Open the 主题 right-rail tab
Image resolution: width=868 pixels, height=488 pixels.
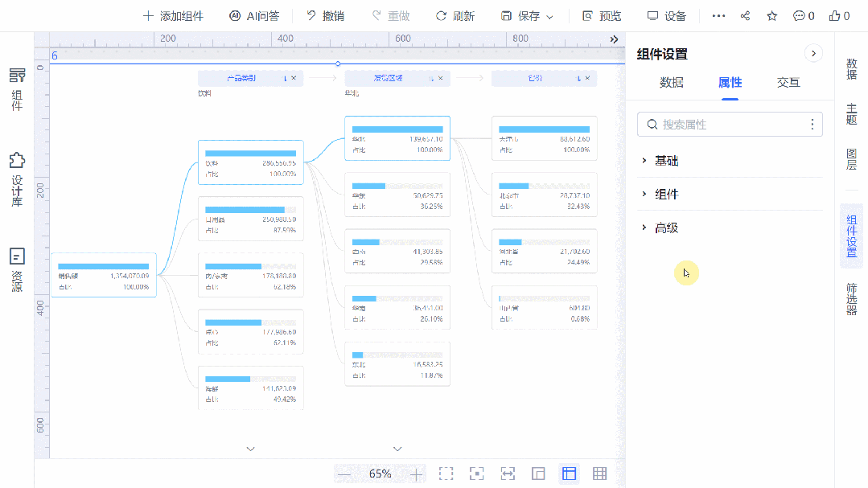(x=851, y=114)
